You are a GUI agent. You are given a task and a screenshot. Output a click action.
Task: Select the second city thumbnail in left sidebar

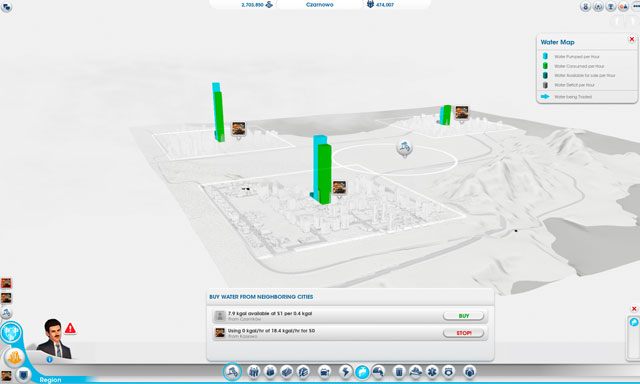point(6,298)
